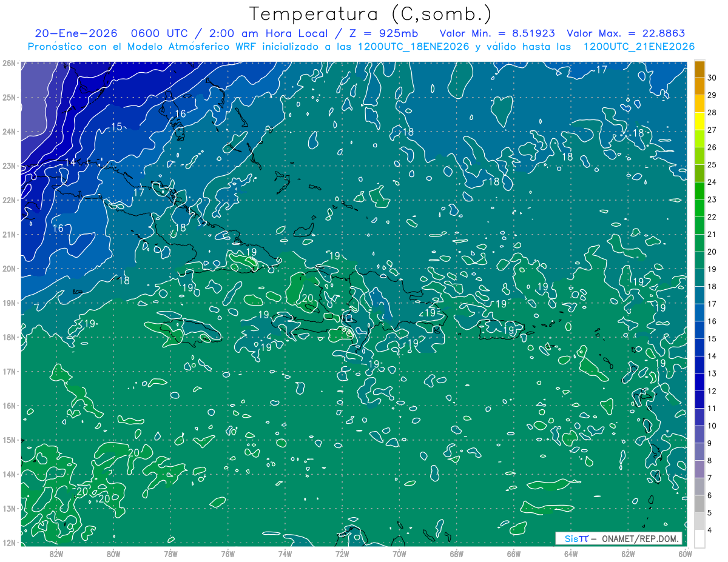The image size is (728, 562).
Task: Click color scale value 4
Action: point(710,530)
